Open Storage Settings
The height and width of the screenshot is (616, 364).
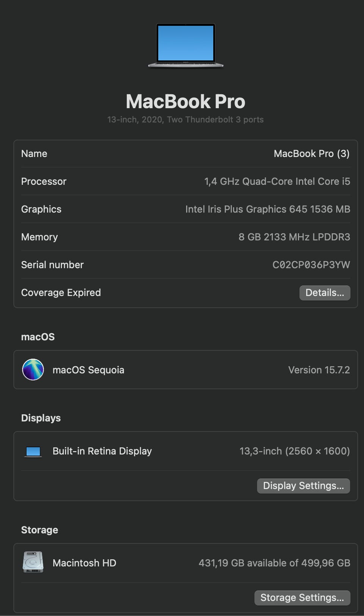(302, 598)
